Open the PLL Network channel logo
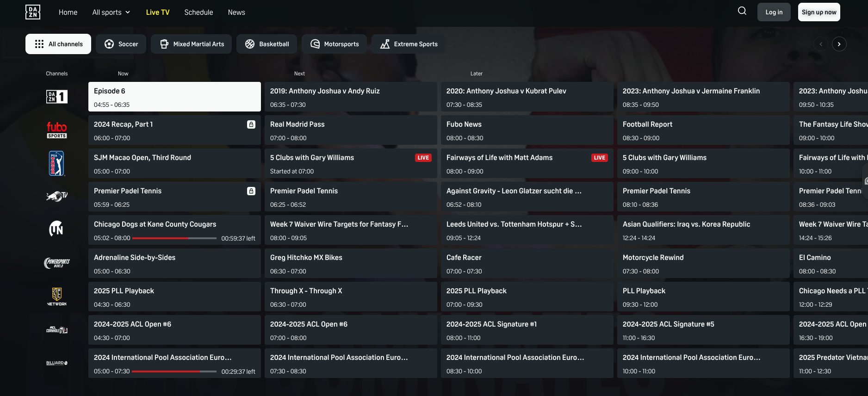 coord(57,297)
